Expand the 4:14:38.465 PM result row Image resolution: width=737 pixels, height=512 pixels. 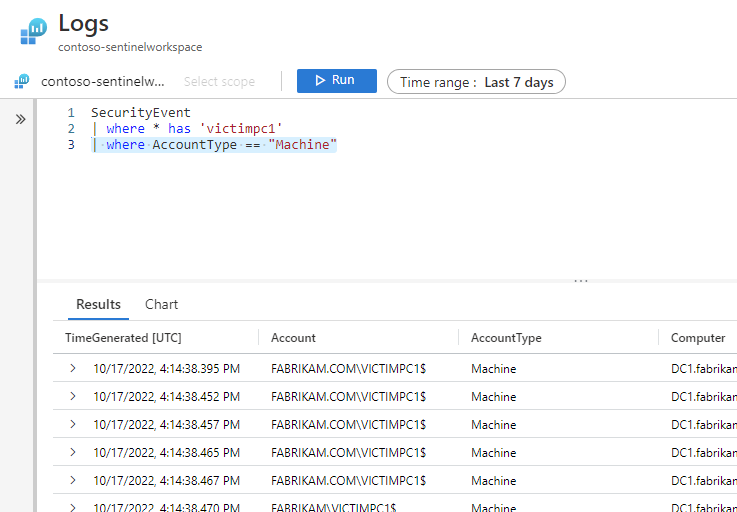tap(73, 453)
